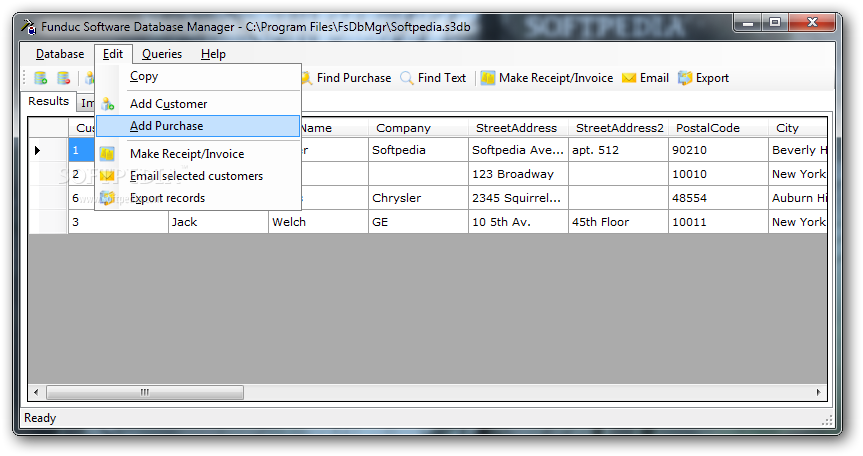Click the scrollbar right arrow
Viewport: 863px width, 456px height.
coord(818,392)
